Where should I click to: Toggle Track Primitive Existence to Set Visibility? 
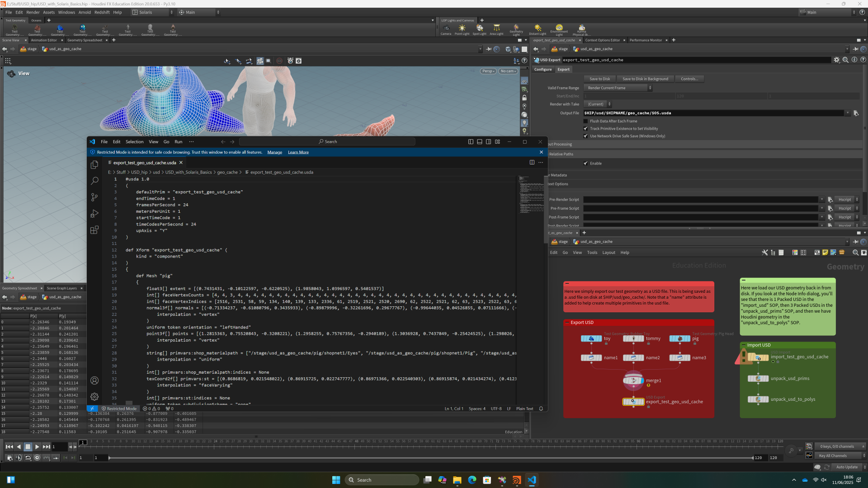(585, 129)
